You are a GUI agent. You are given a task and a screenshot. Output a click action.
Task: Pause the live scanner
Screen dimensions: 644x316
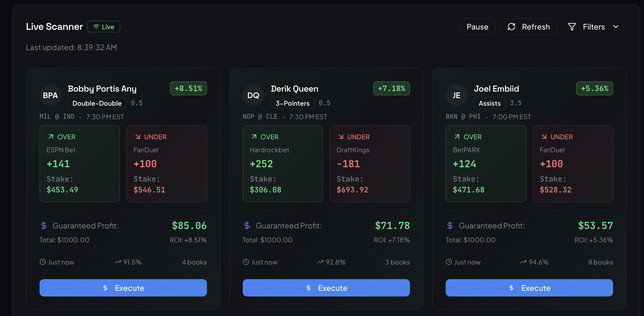(477, 26)
